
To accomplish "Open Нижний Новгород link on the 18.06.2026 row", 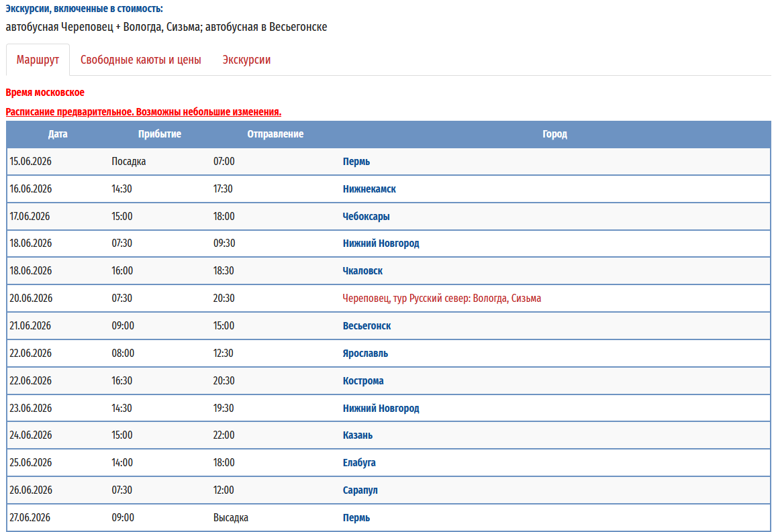I will (x=381, y=244).
